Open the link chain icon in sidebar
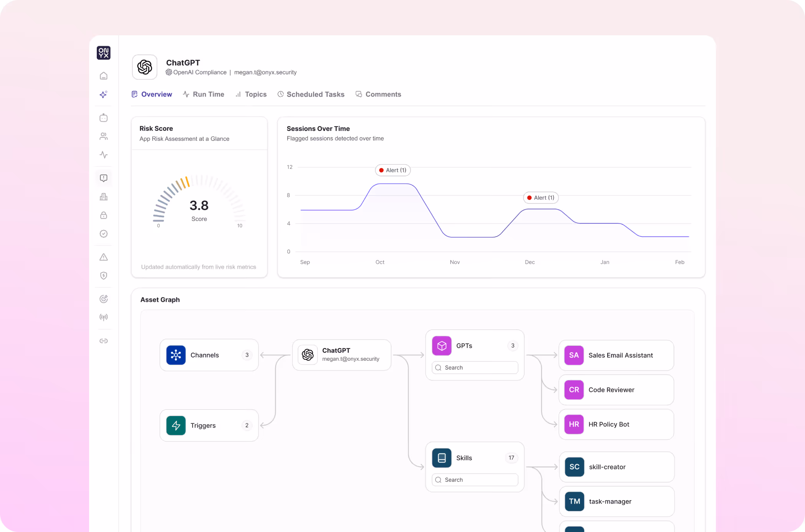Viewport: 805px width, 532px height. pyautogui.click(x=104, y=341)
